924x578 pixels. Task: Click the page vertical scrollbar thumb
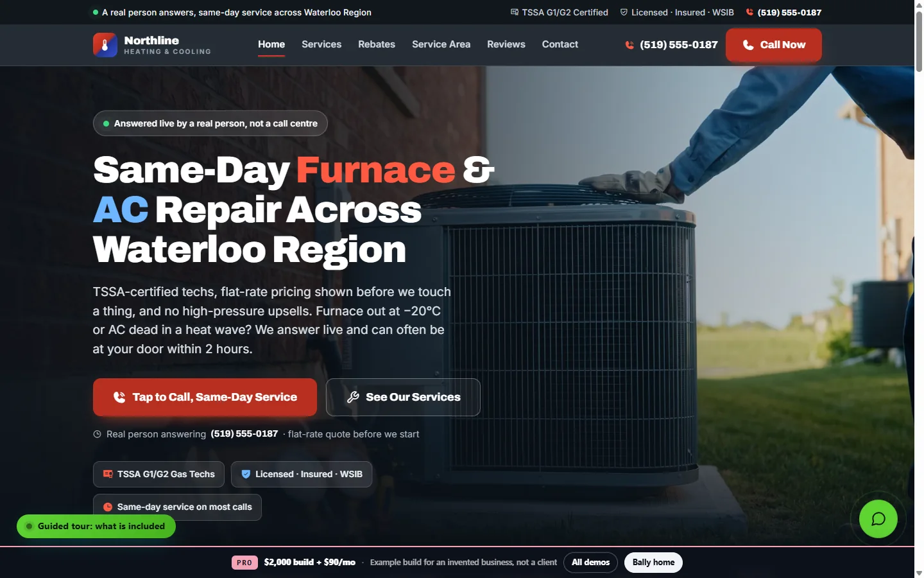point(919,41)
